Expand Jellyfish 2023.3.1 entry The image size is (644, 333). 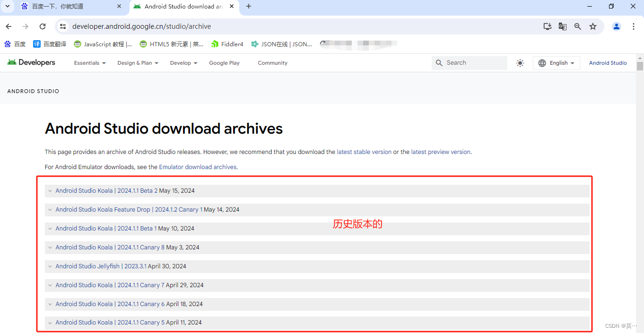(317, 266)
